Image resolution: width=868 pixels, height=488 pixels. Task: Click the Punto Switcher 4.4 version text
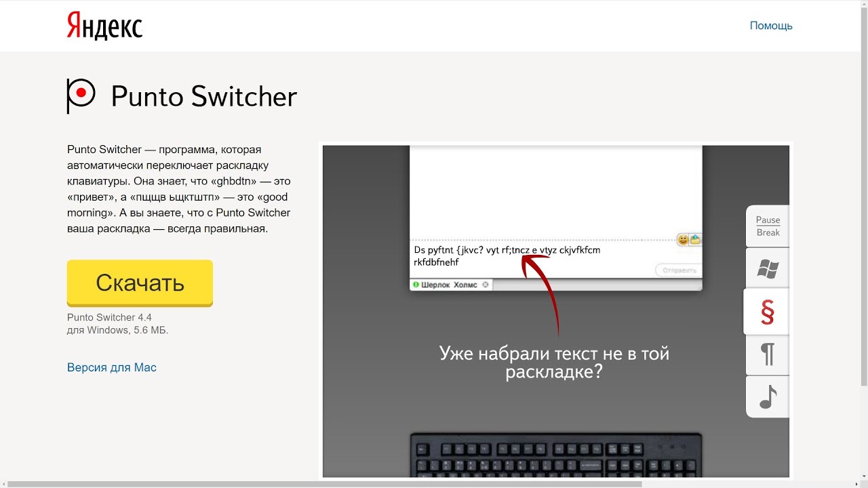click(109, 317)
